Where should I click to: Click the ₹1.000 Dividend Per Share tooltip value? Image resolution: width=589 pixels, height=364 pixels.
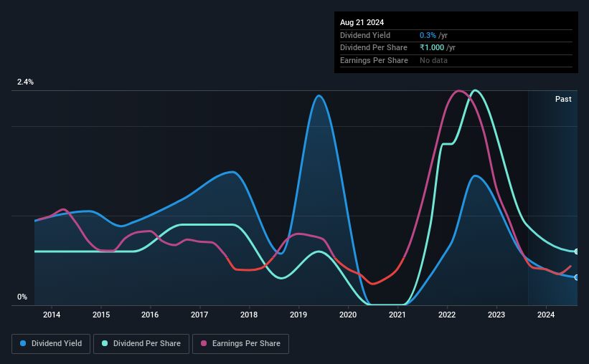point(432,48)
